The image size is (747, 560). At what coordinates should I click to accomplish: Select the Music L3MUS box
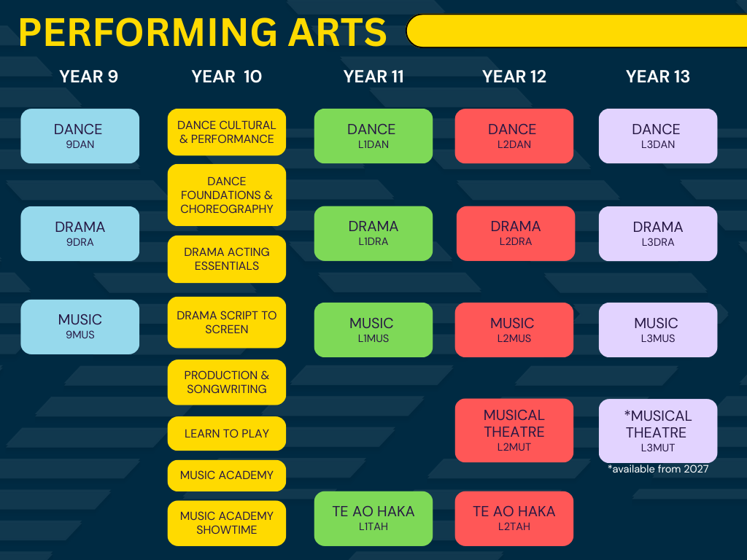(657, 330)
